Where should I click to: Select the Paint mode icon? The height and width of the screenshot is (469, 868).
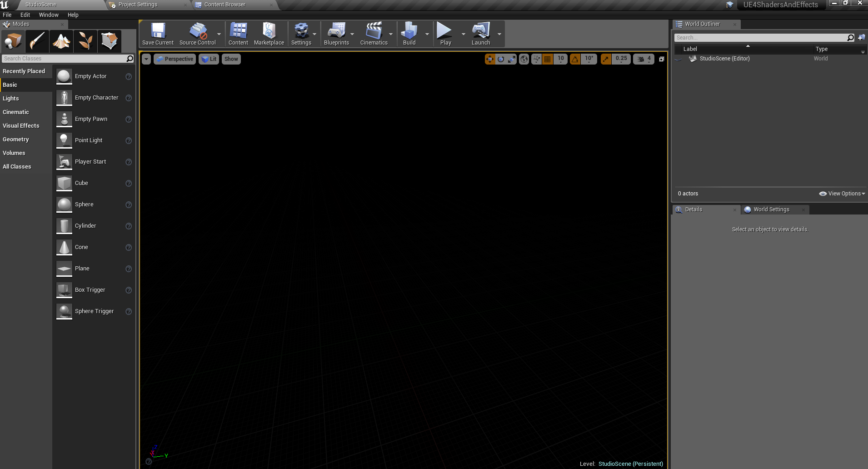[37, 41]
